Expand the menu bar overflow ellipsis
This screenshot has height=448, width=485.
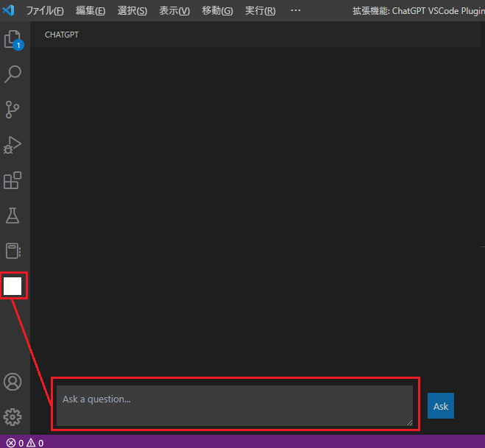[x=296, y=10]
